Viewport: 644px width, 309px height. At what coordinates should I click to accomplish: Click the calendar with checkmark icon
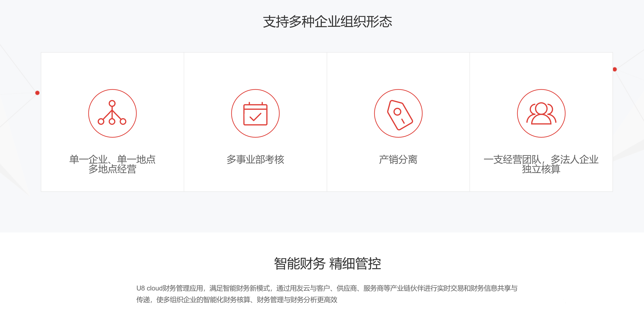coord(255,114)
